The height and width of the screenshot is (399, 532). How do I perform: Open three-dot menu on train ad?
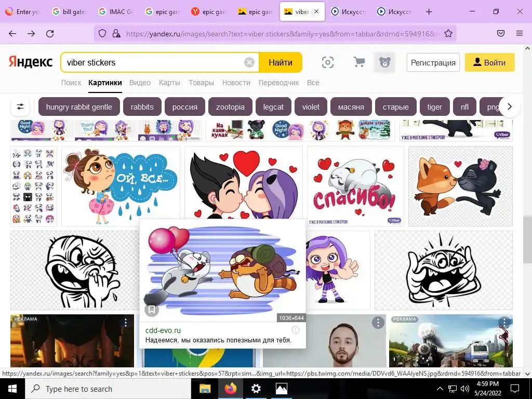point(504,322)
